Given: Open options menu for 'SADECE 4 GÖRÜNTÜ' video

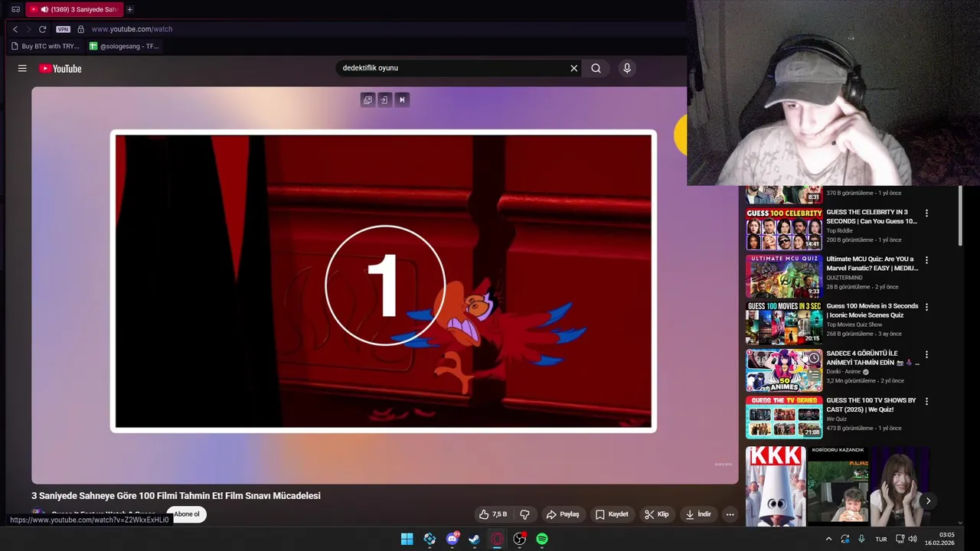Looking at the screenshot, I should coord(926,354).
